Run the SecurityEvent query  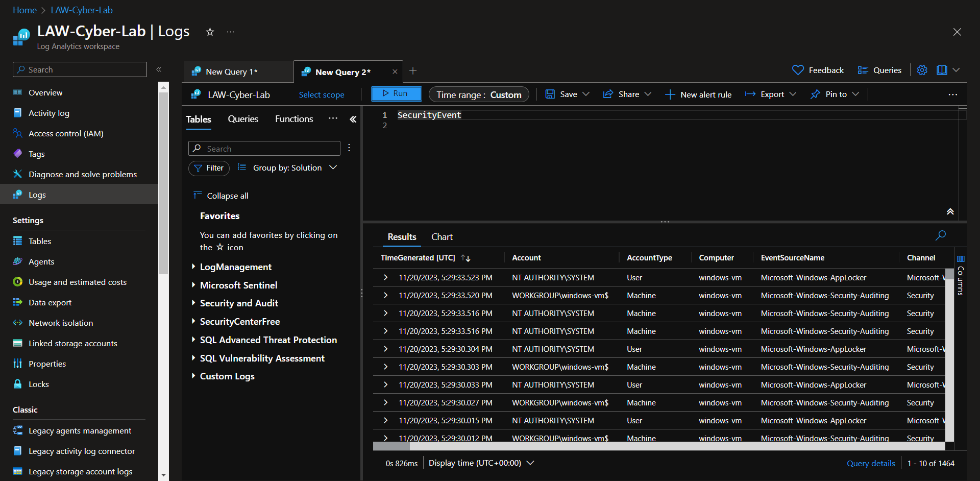click(x=396, y=94)
